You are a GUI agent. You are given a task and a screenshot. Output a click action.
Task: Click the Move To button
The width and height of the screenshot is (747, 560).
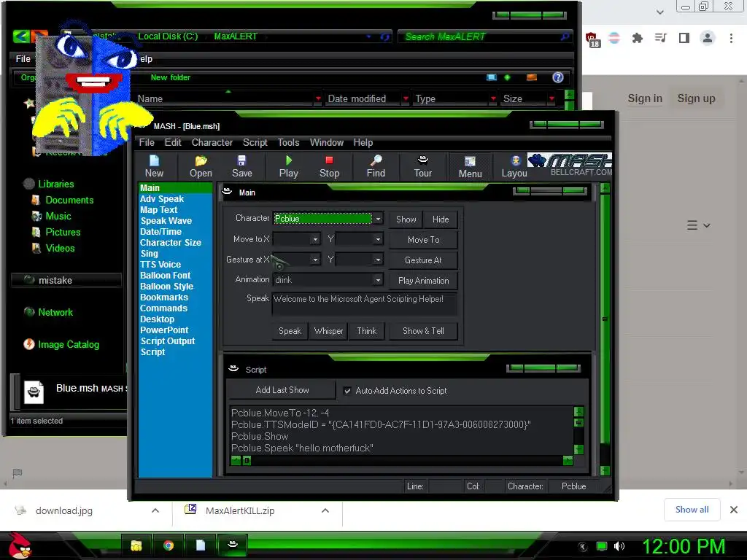tap(424, 239)
